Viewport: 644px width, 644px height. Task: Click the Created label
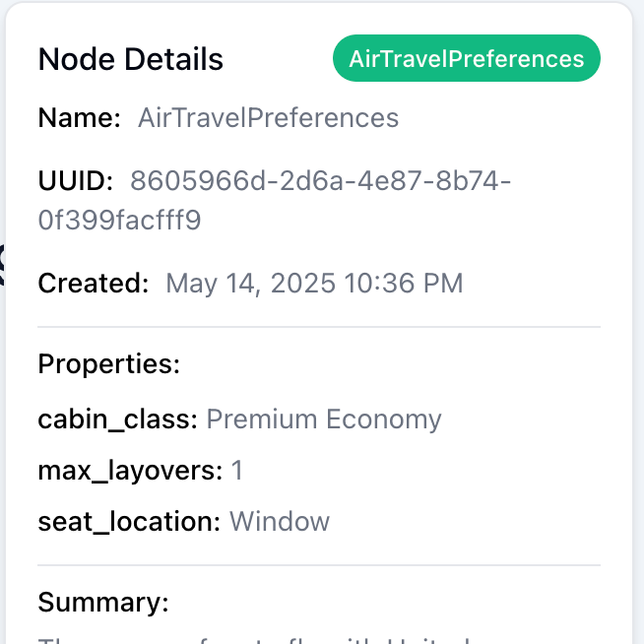point(94,284)
